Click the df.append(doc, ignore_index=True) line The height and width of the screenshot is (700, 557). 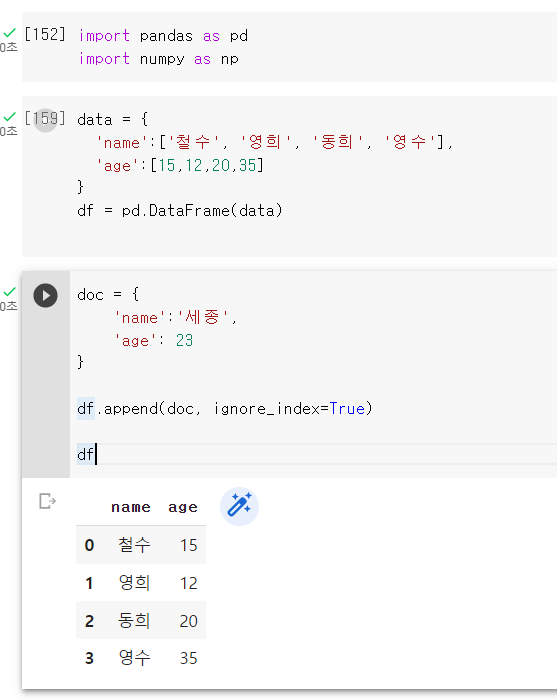pyautogui.click(x=224, y=408)
